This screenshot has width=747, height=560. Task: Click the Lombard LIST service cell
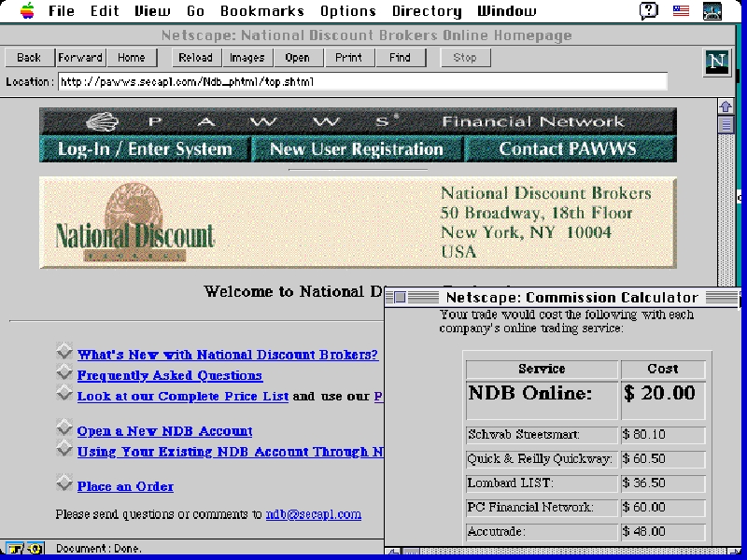pyautogui.click(x=542, y=483)
